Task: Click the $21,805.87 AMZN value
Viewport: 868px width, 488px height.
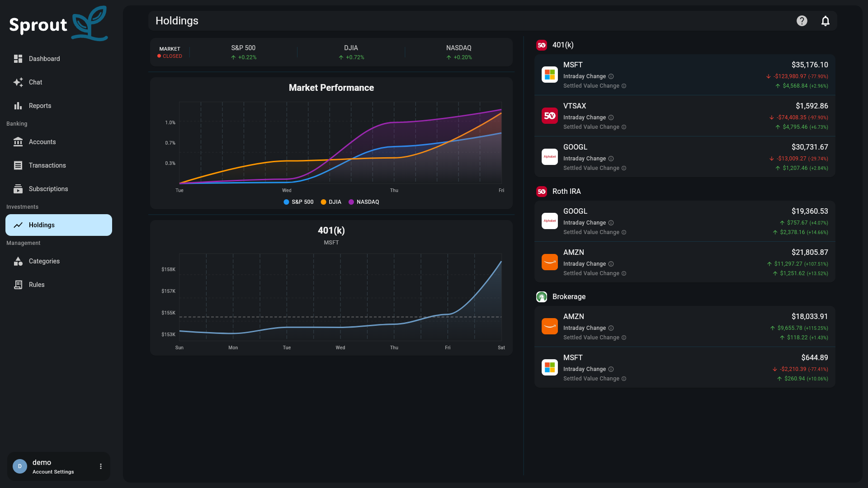Action: [810, 253]
